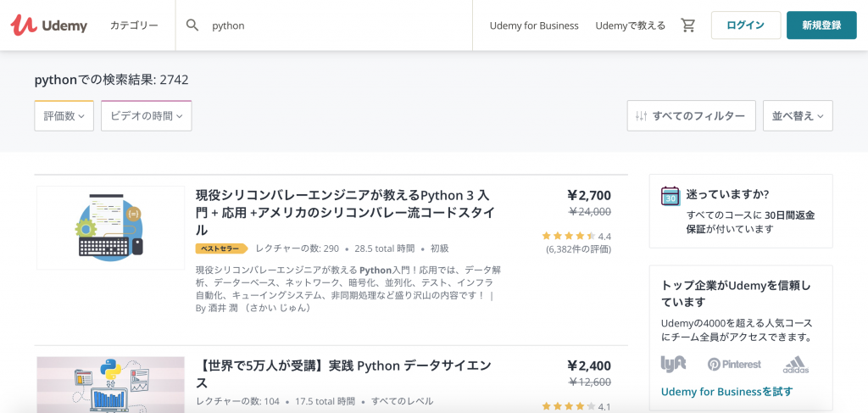868x413 pixels.
Task: Click トップ企業がUdemyを信頼しています heading
Action: (736, 293)
